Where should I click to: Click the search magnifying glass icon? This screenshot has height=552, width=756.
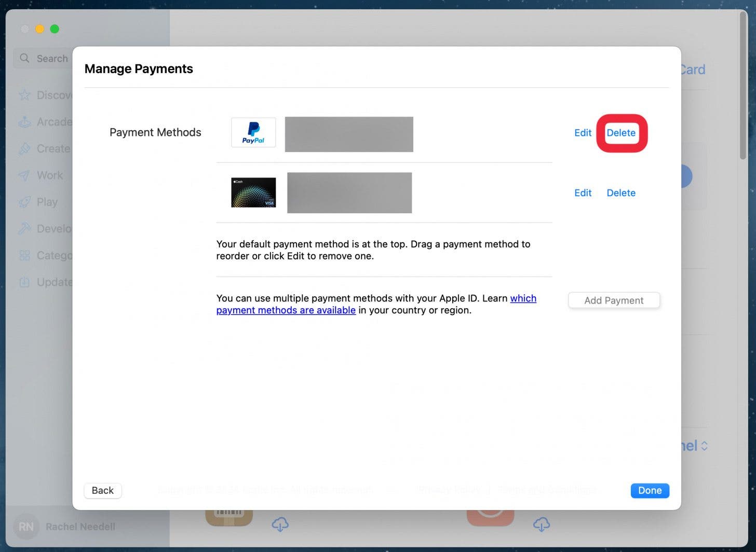tap(24, 58)
